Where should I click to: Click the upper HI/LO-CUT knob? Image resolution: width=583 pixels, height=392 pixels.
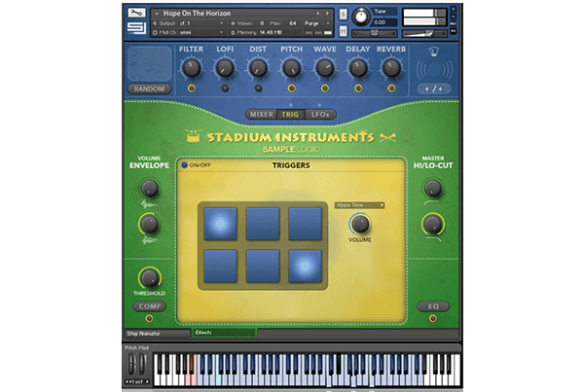(x=433, y=188)
